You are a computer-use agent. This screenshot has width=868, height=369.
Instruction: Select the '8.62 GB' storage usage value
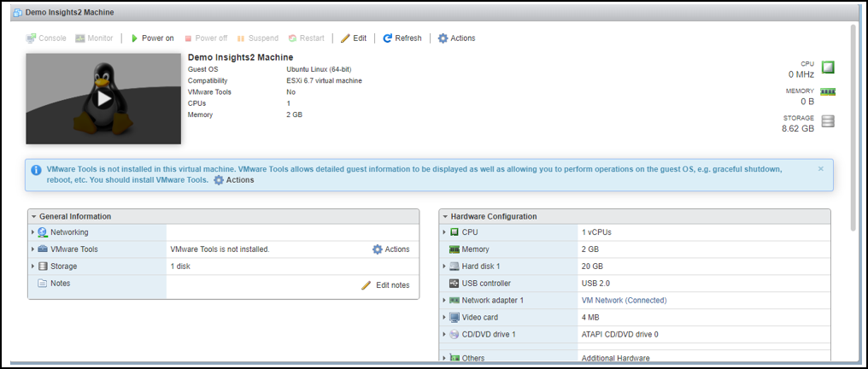pos(798,128)
